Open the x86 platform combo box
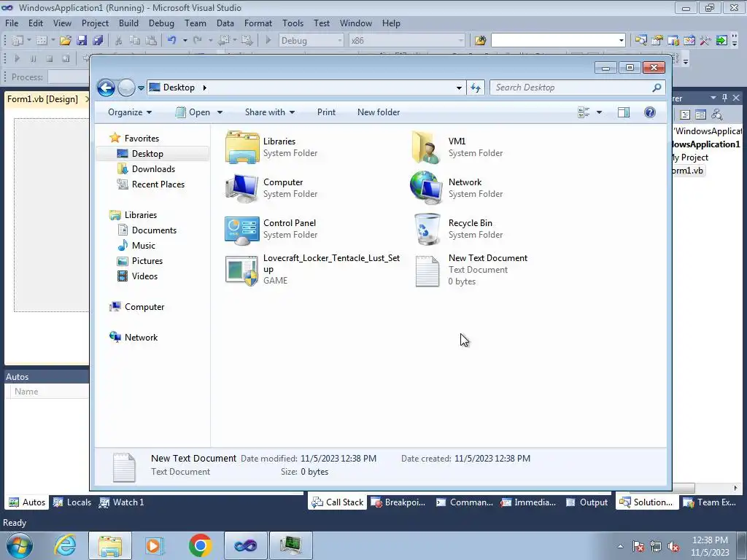 406,41
